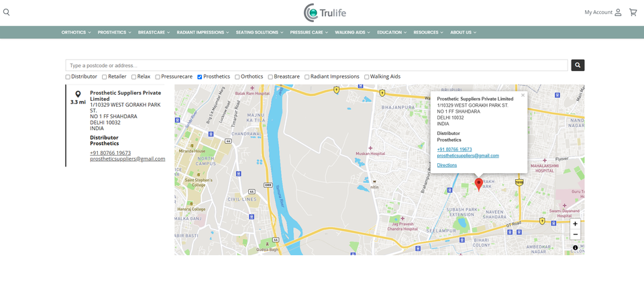Expand the Breastcare navigation menu
The width and height of the screenshot is (644, 288).
tap(154, 32)
